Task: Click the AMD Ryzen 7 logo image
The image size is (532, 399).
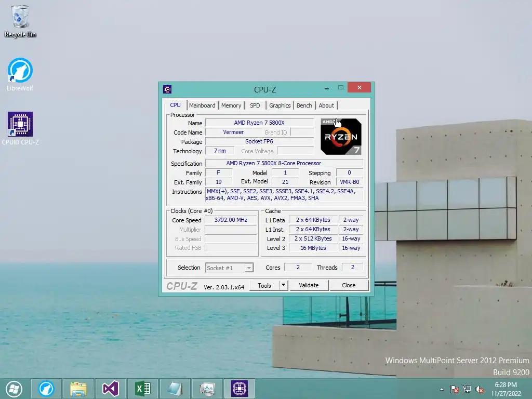Action: (x=341, y=137)
